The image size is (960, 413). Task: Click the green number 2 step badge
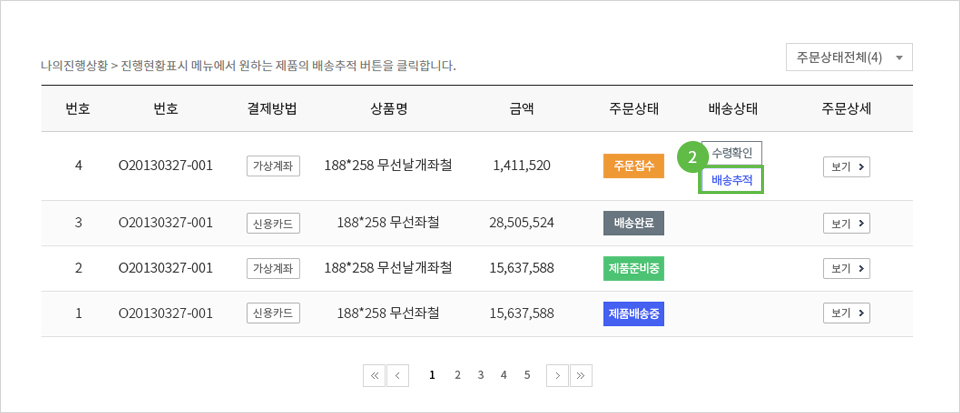689,157
